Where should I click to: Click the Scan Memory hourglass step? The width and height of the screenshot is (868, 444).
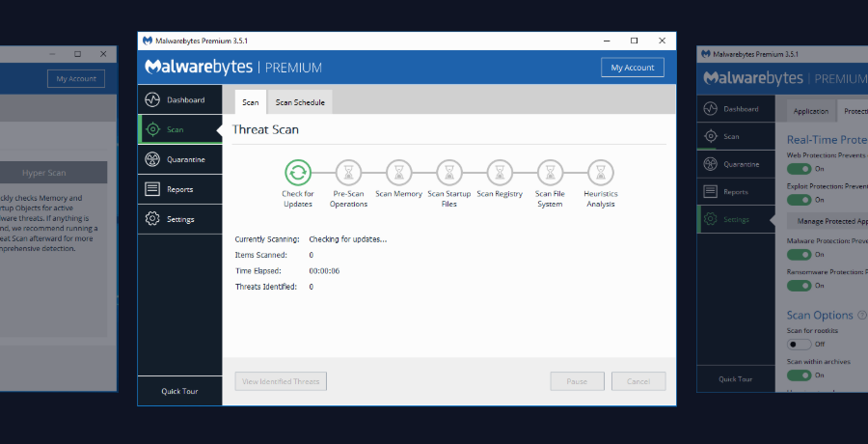pos(398,173)
